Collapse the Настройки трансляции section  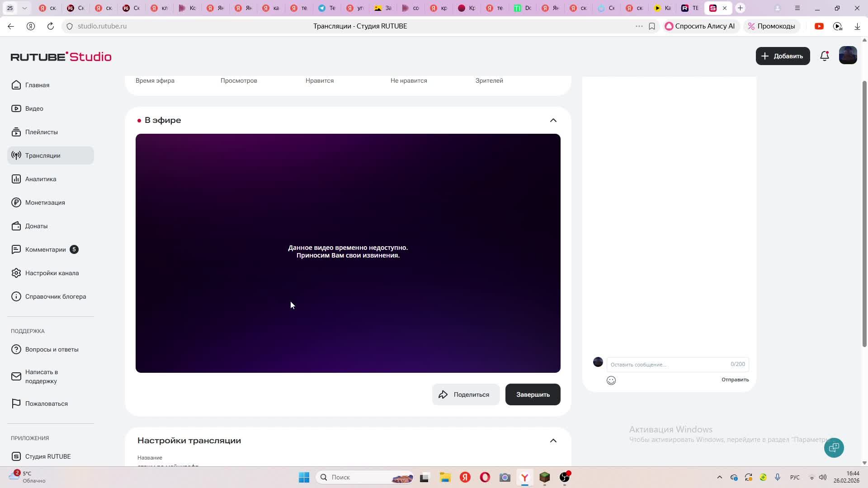pyautogui.click(x=553, y=441)
